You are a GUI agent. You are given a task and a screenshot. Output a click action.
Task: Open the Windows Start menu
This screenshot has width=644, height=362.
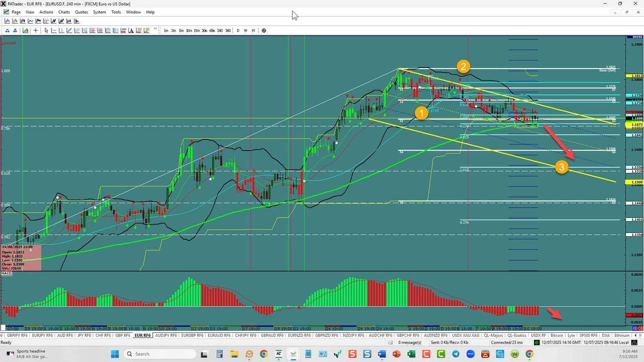click(115, 354)
